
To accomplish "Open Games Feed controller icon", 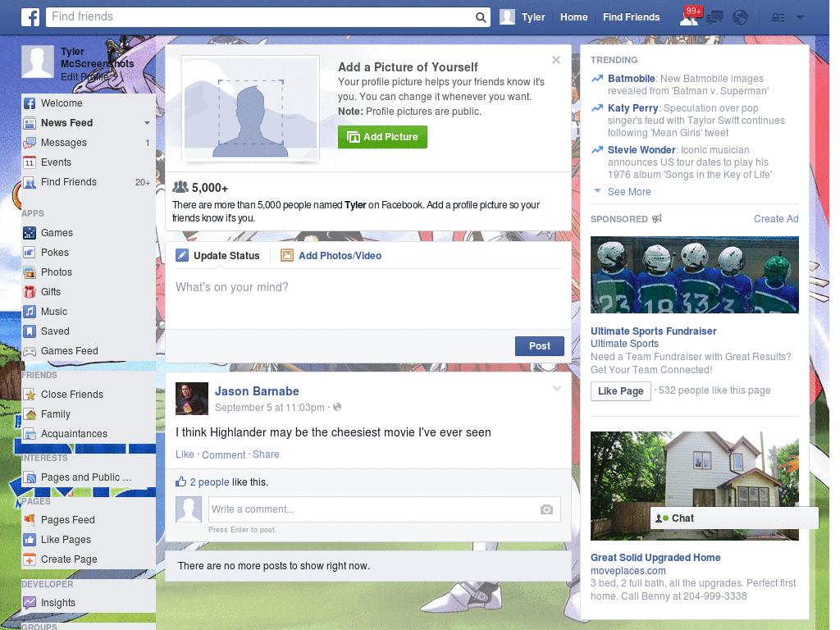I will (30, 351).
